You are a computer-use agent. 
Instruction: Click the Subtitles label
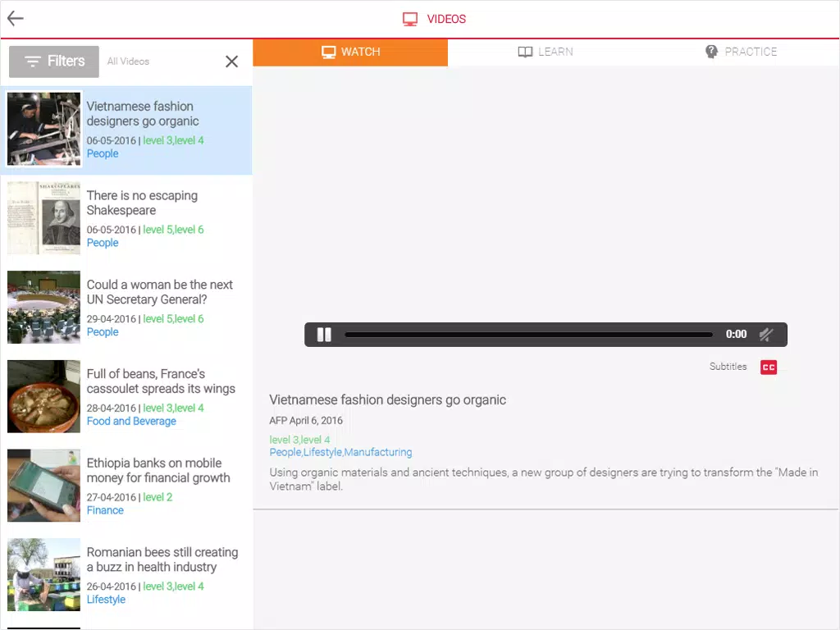tap(728, 367)
